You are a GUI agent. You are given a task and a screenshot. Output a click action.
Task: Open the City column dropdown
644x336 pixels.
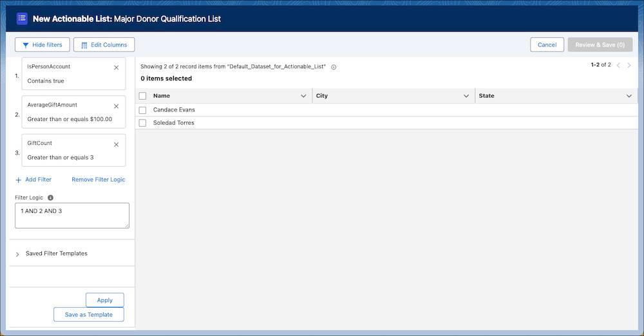tap(466, 96)
